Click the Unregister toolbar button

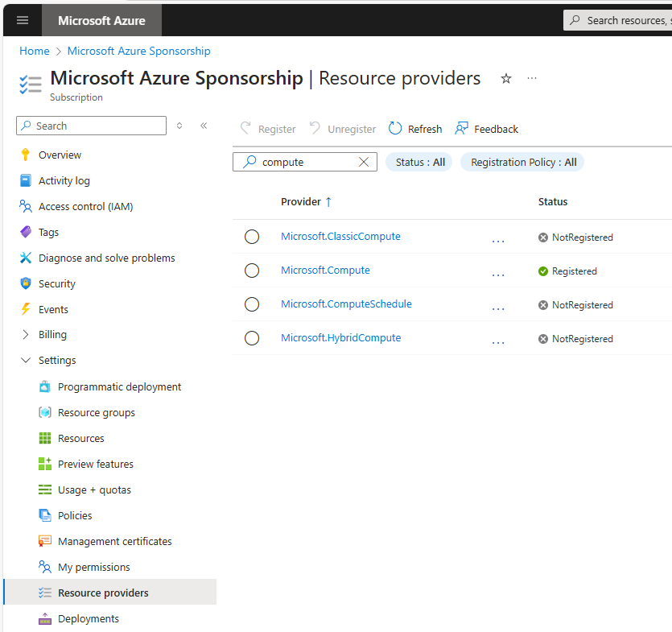(x=342, y=129)
